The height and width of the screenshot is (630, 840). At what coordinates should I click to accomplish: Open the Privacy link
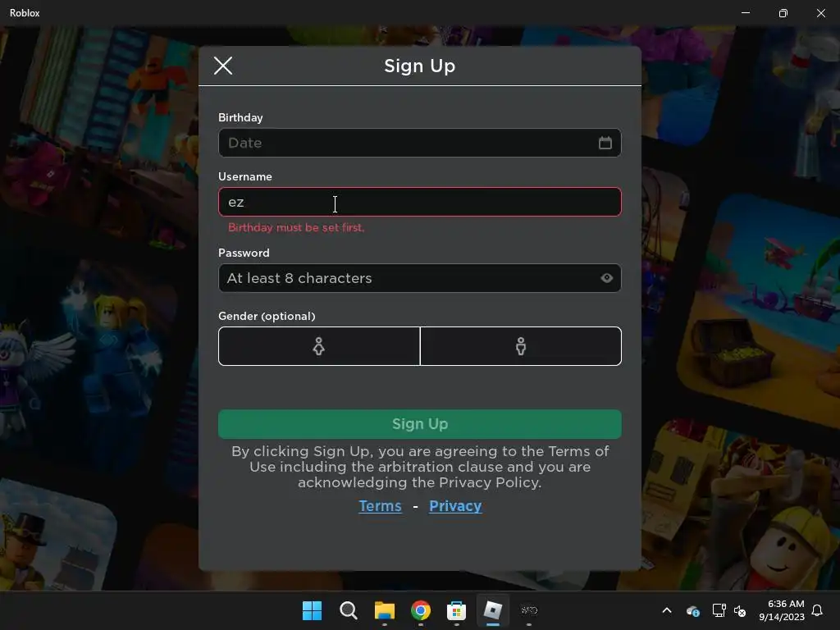(455, 505)
